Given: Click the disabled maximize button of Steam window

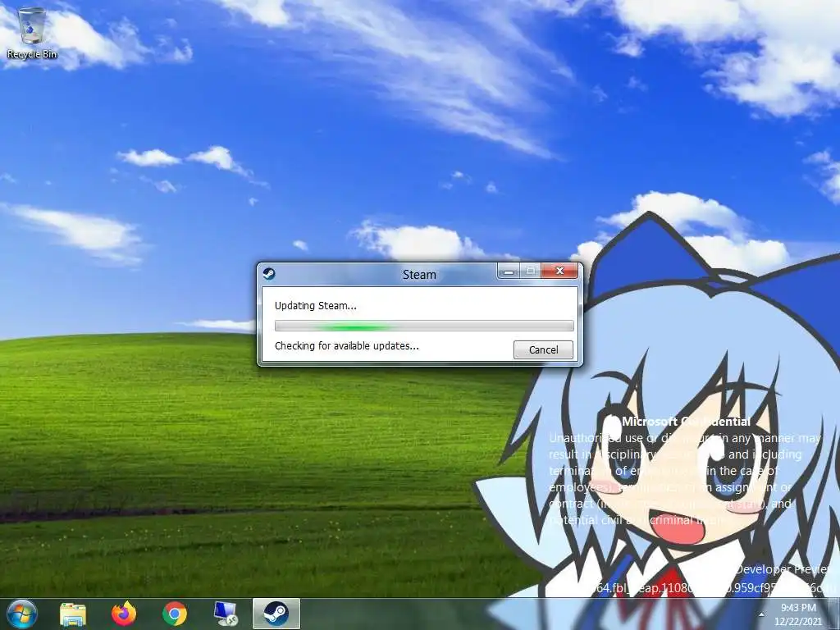Looking at the screenshot, I should 531,271.
